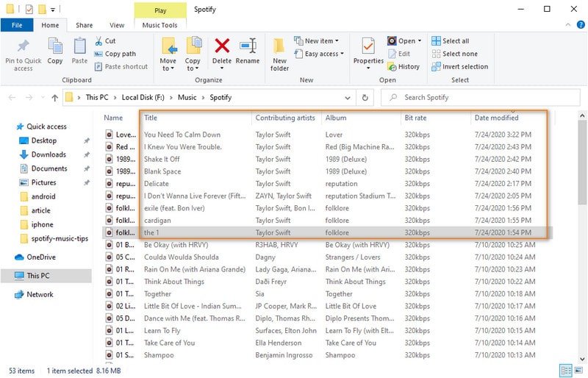Switch to the Music Tools tab

pos(159,25)
